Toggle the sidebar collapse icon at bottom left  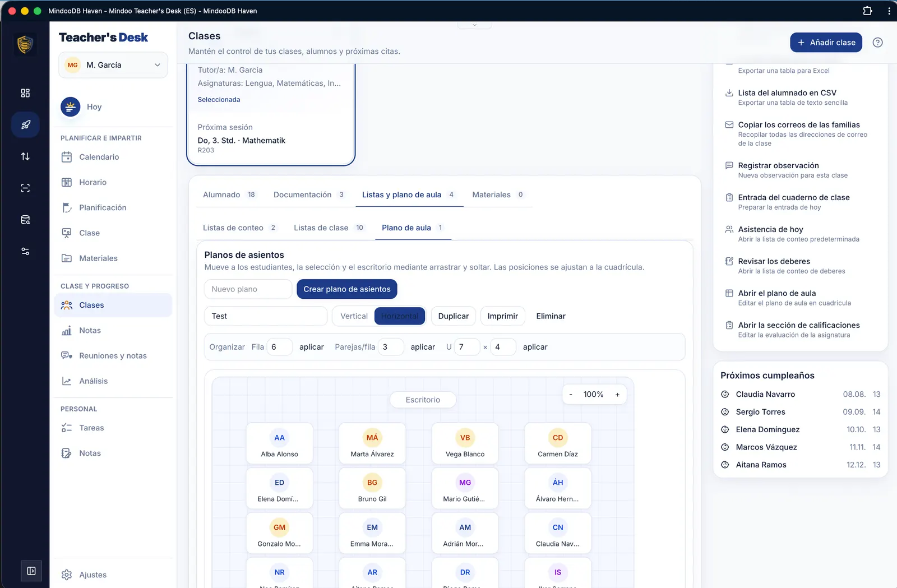pyautogui.click(x=31, y=571)
